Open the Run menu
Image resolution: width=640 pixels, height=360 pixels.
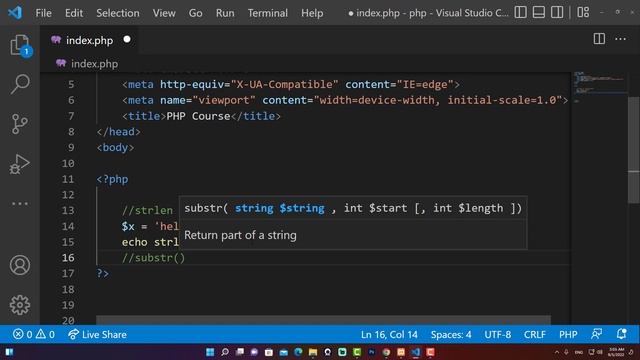tap(225, 13)
